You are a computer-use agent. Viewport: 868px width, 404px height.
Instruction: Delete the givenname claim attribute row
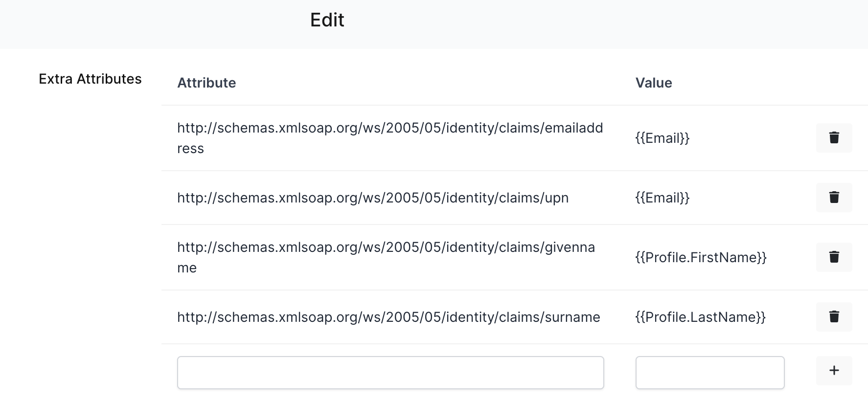point(834,257)
